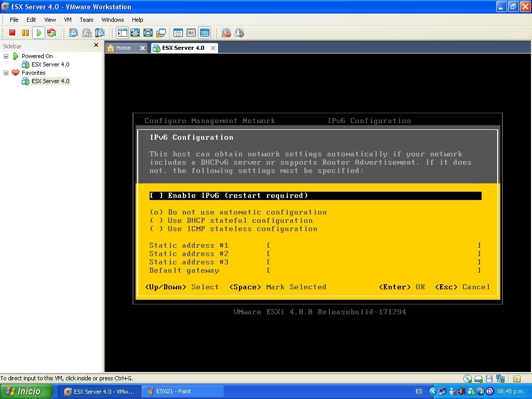Click the 08:45 p.m. clock

pos(511,391)
